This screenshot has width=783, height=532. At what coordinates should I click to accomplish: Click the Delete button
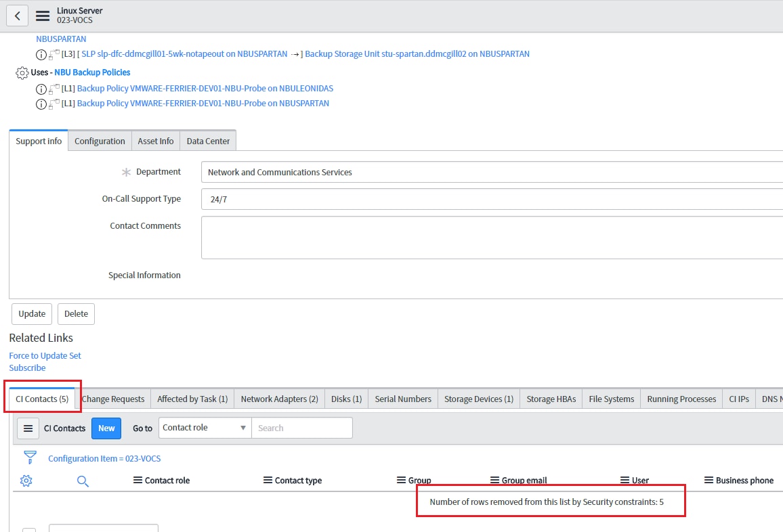pos(76,314)
